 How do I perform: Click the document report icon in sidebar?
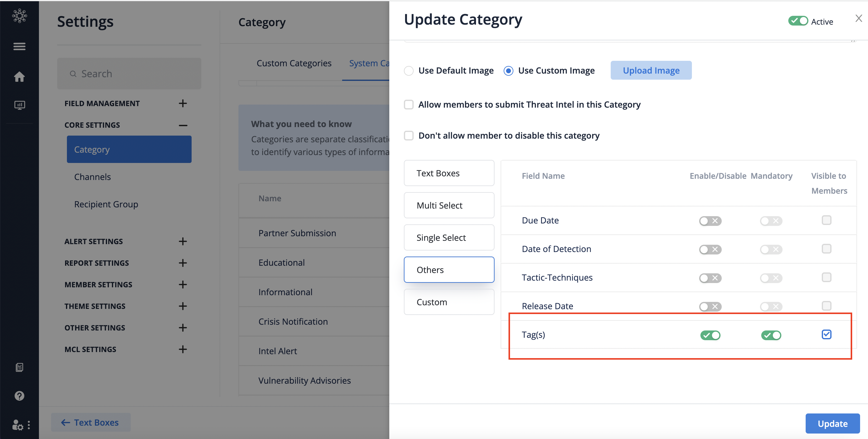coord(19,367)
